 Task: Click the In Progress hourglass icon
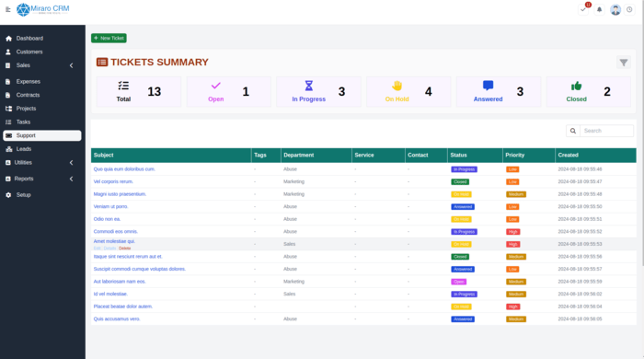tap(309, 86)
